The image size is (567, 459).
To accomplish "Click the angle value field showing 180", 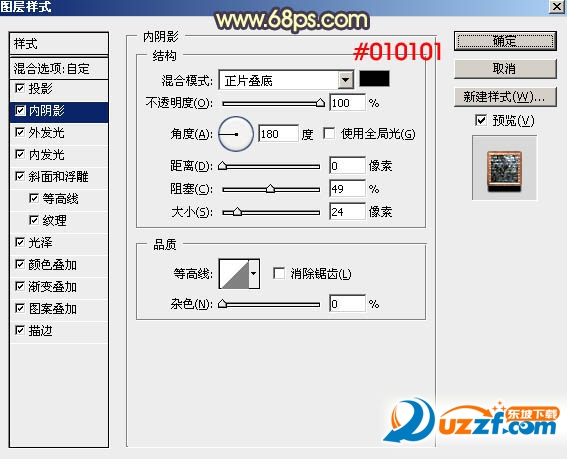I will [278, 134].
